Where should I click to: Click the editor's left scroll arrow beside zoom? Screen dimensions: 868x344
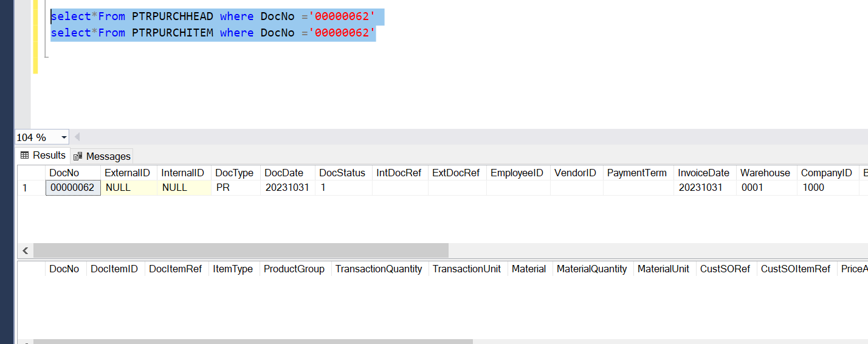77,137
